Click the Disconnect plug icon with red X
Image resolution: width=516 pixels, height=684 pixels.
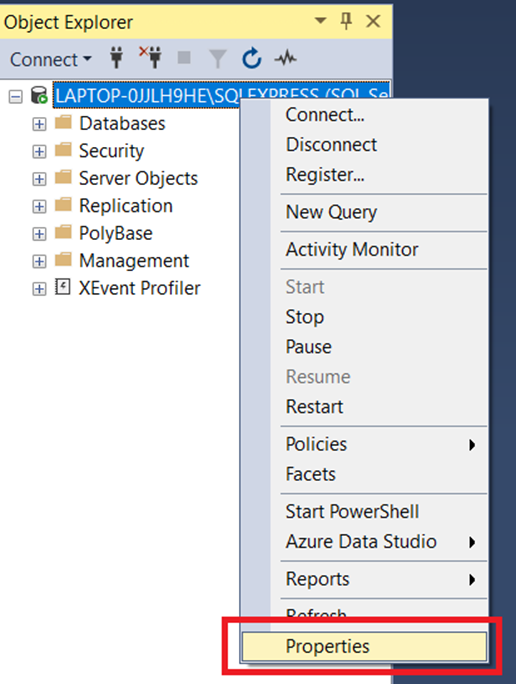(150, 58)
